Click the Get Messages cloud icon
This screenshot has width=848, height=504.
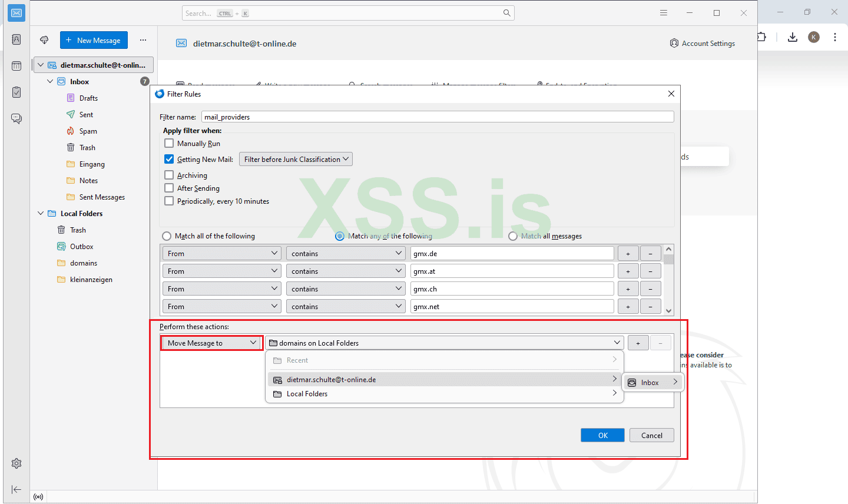tap(44, 40)
